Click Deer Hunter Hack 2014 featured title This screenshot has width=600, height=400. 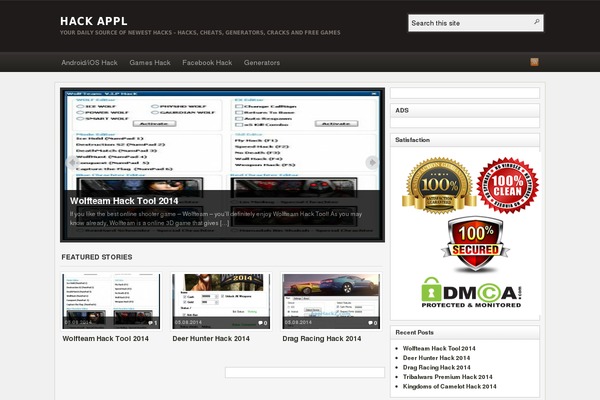coord(211,338)
